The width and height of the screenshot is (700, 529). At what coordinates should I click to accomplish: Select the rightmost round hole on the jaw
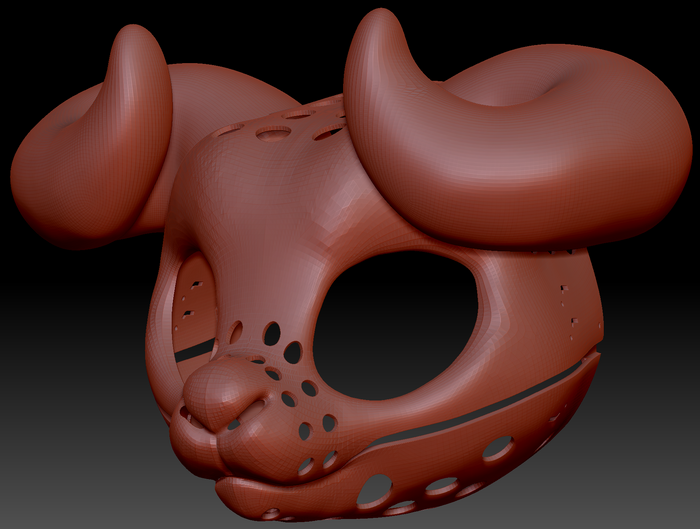click(498, 447)
